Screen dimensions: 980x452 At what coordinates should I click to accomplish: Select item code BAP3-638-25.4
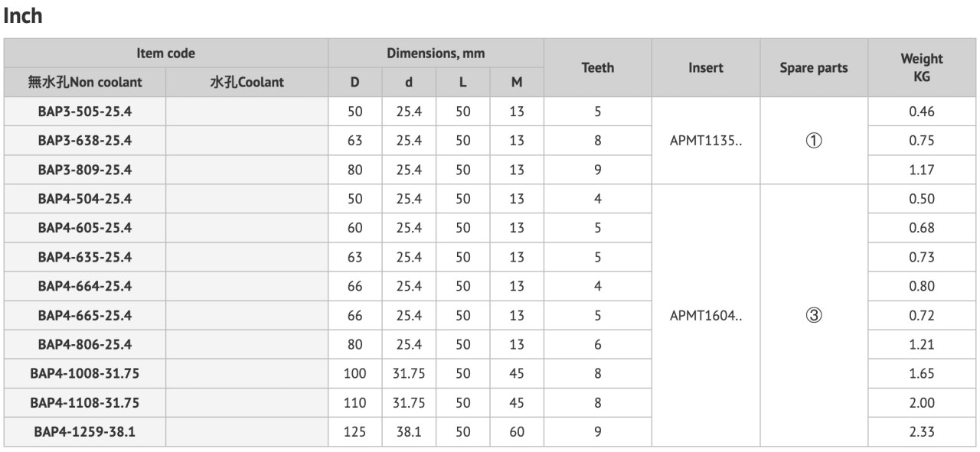tap(85, 141)
